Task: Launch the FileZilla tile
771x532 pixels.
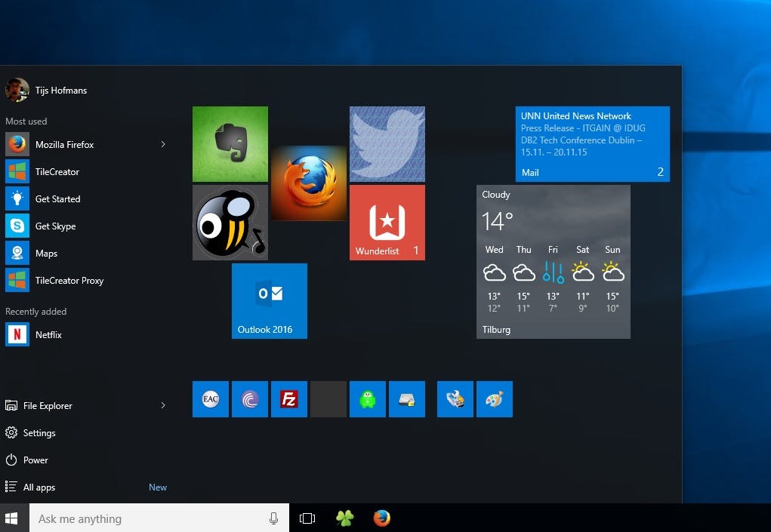Action: [x=288, y=398]
